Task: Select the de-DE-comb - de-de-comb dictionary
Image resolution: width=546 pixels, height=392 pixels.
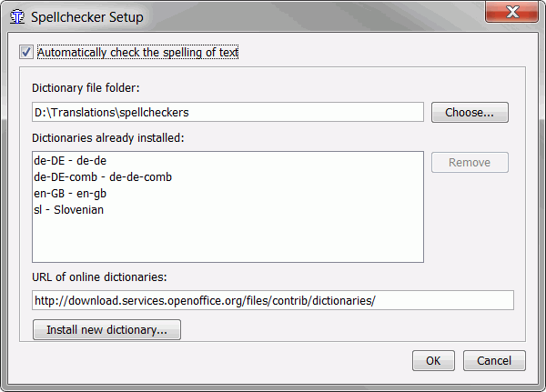Action: 227,176
